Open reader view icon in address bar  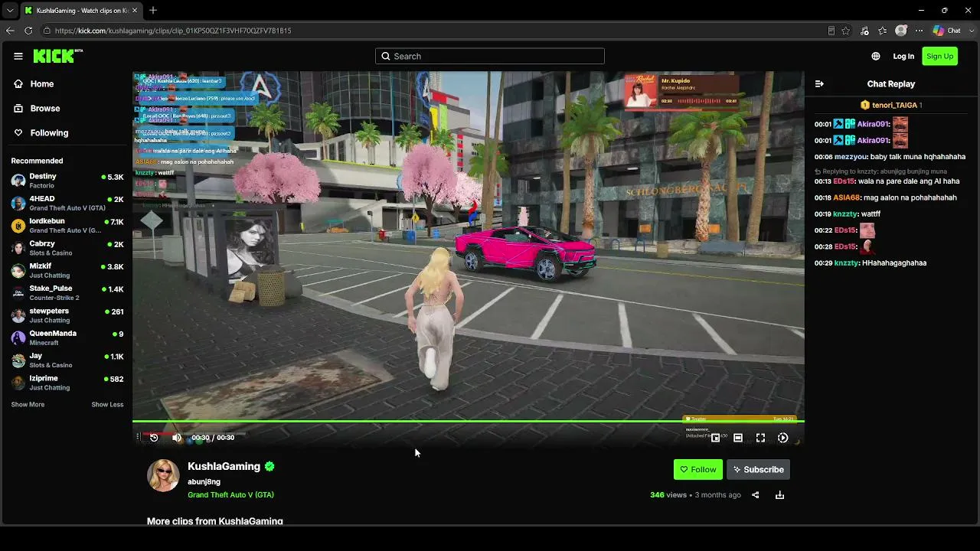(831, 31)
